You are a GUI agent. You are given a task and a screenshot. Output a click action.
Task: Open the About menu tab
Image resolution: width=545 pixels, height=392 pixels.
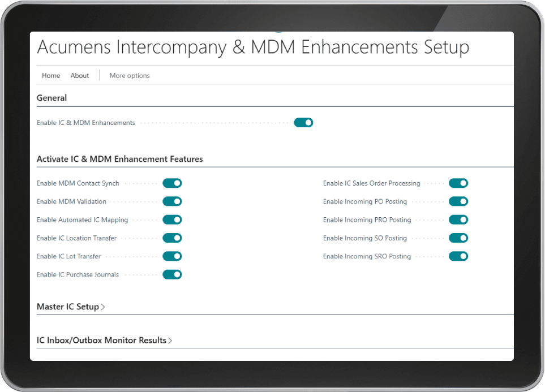[80, 75]
